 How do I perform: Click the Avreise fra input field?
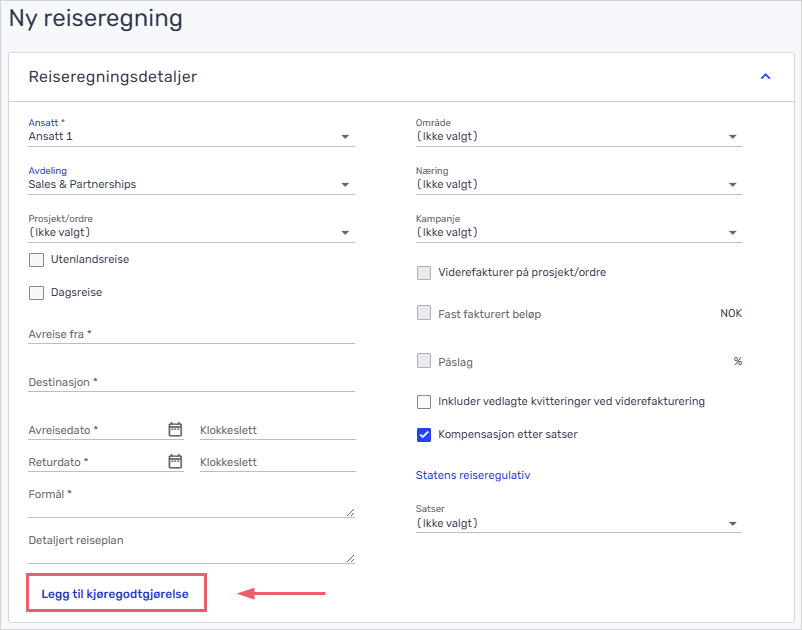(190, 335)
